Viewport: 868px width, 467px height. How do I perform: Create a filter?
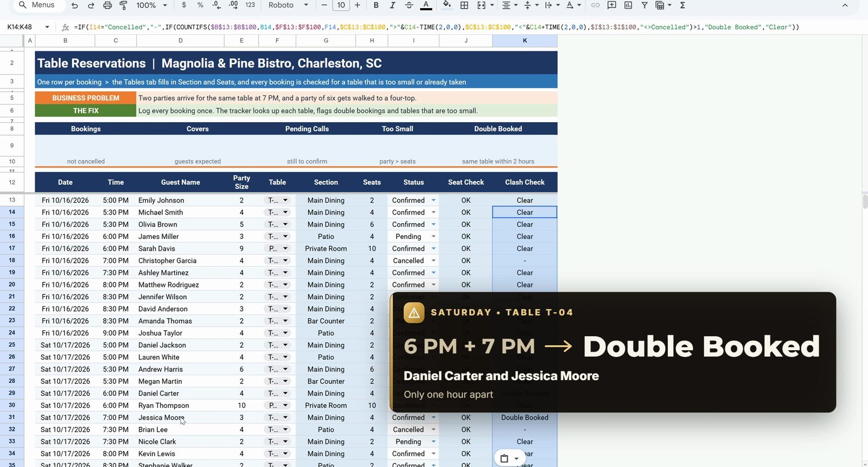(644, 5)
